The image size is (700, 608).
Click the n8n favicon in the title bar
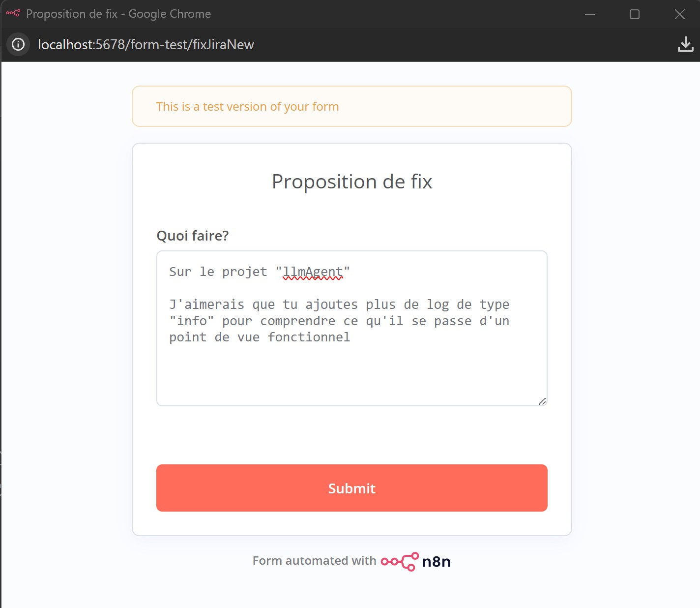coord(13,13)
